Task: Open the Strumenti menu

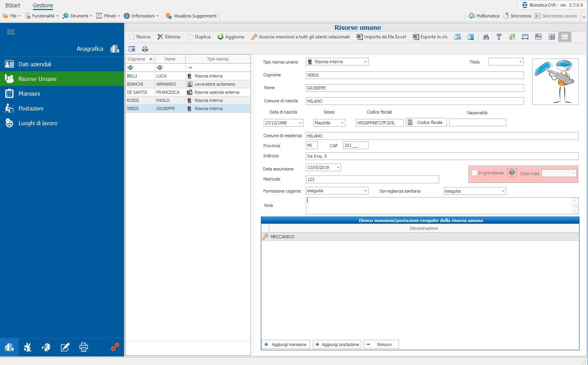Action: point(78,16)
